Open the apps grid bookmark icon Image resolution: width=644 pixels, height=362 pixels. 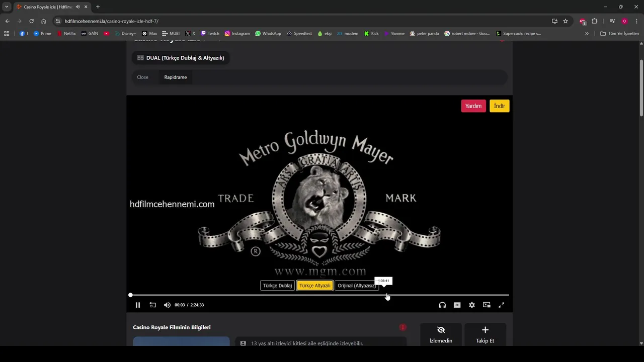pos(7,34)
